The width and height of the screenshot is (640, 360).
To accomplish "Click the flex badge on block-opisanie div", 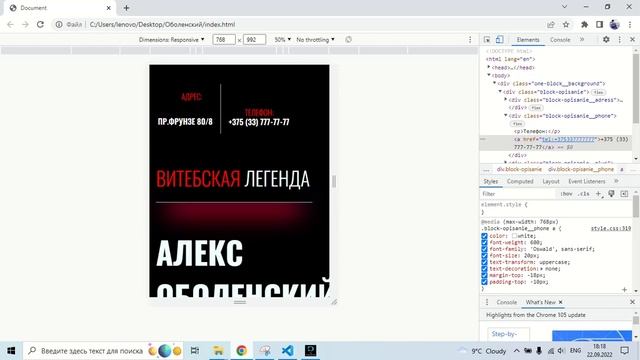I will click(x=598, y=92).
